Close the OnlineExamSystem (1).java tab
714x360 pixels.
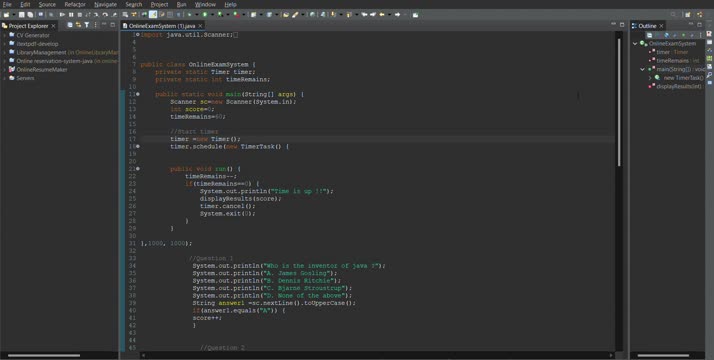(200, 26)
